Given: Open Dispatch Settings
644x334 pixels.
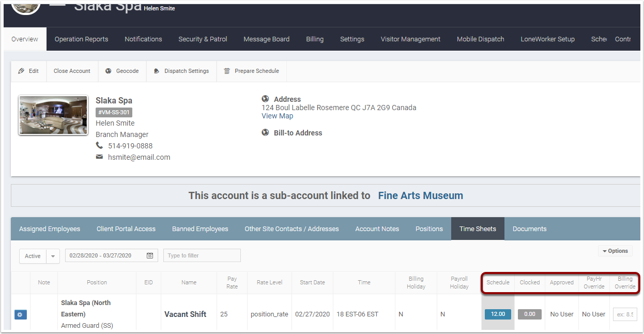Looking at the screenshot, I should pos(181,71).
